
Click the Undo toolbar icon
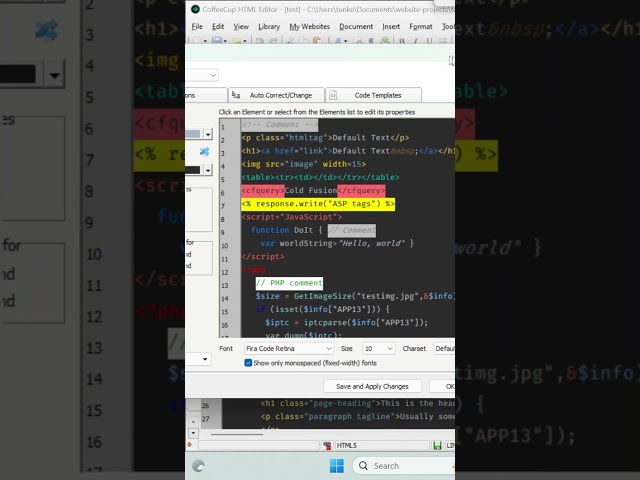click(259, 40)
